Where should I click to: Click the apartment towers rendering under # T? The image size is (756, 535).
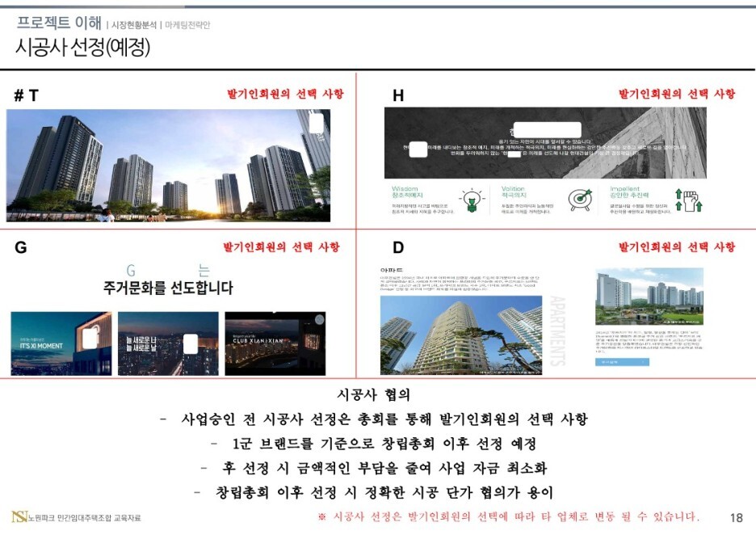pyautogui.click(x=168, y=166)
